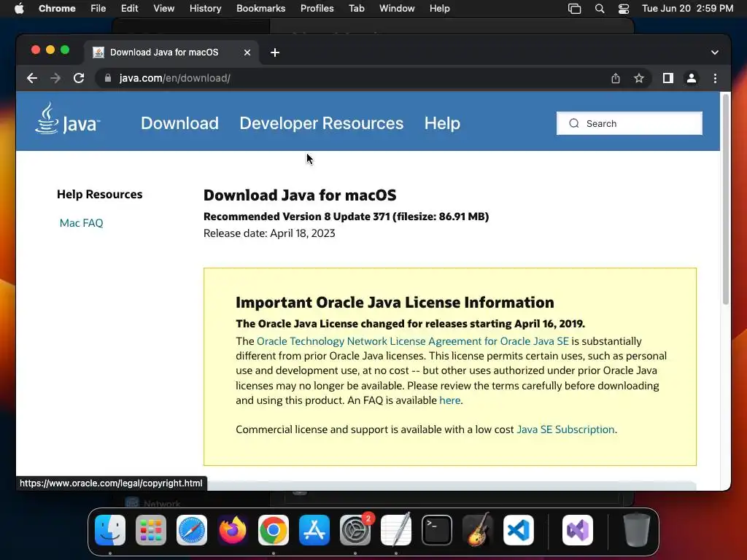Toggle the Chrome side panel icon
The image size is (747, 560).
coord(668,78)
